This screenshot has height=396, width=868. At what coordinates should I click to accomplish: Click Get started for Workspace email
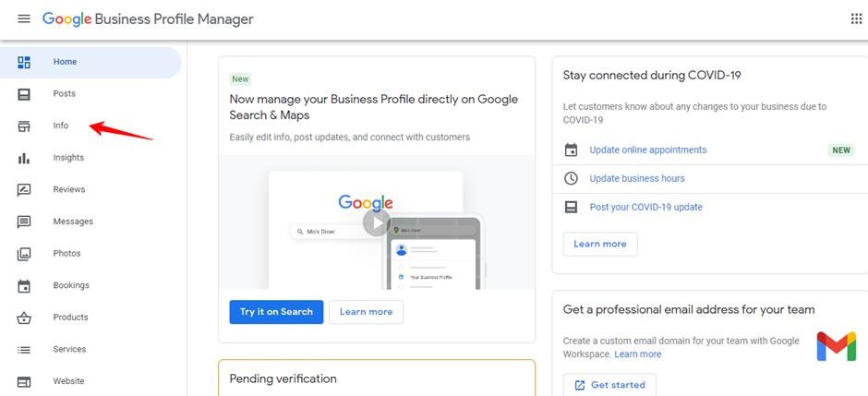(609, 385)
